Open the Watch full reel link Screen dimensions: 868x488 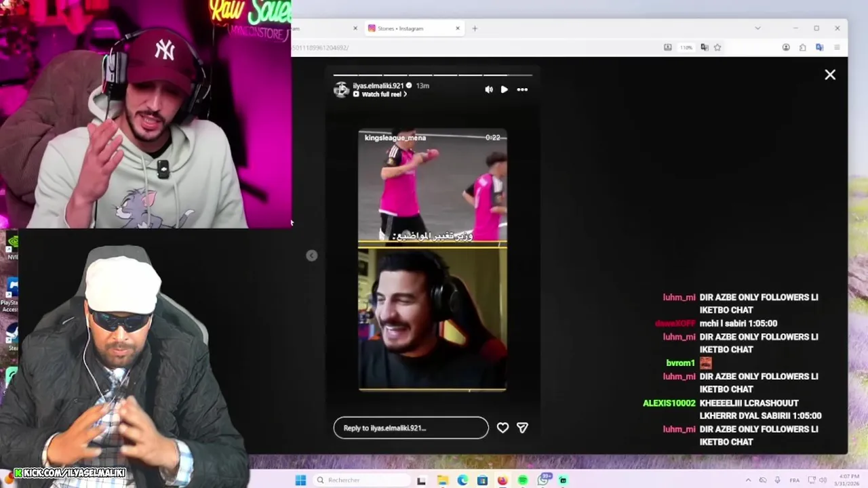[380, 94]
